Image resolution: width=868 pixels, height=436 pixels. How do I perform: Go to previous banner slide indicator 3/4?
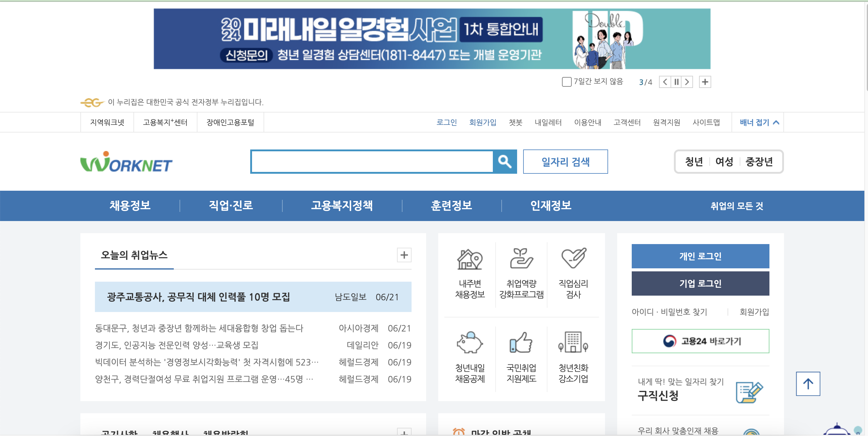click(x=664, y=82)
